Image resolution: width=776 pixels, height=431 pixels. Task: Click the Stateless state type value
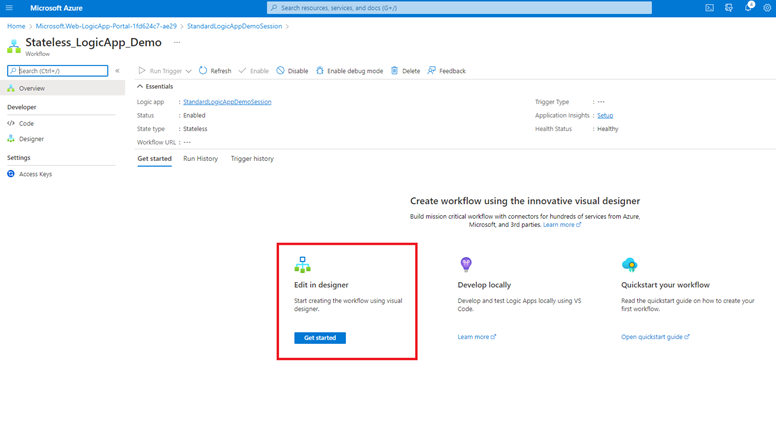click(x=195, y=129)
